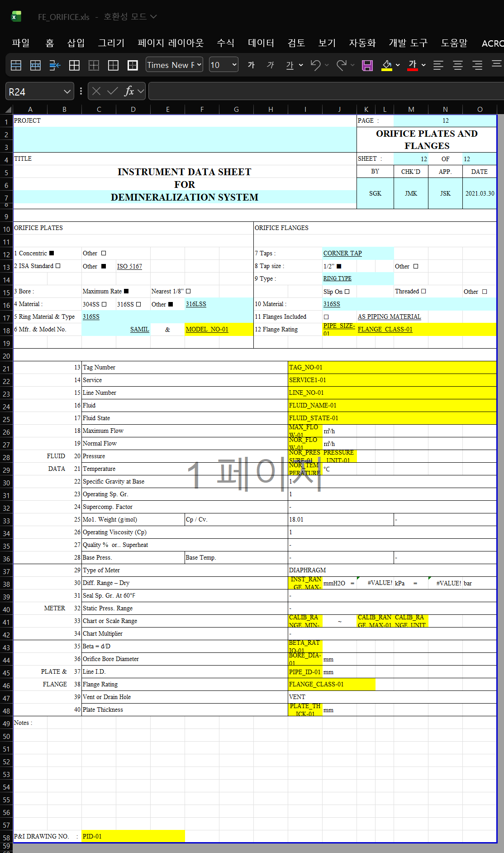Toggle italic formatting (가)
Image resolution: width=504 pixels, height=853 pixels.
[271, 65]
